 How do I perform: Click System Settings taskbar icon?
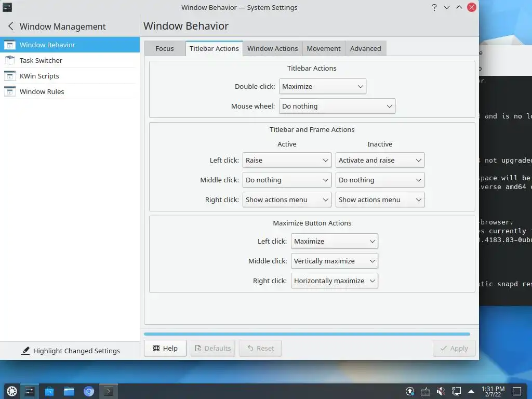30,392
